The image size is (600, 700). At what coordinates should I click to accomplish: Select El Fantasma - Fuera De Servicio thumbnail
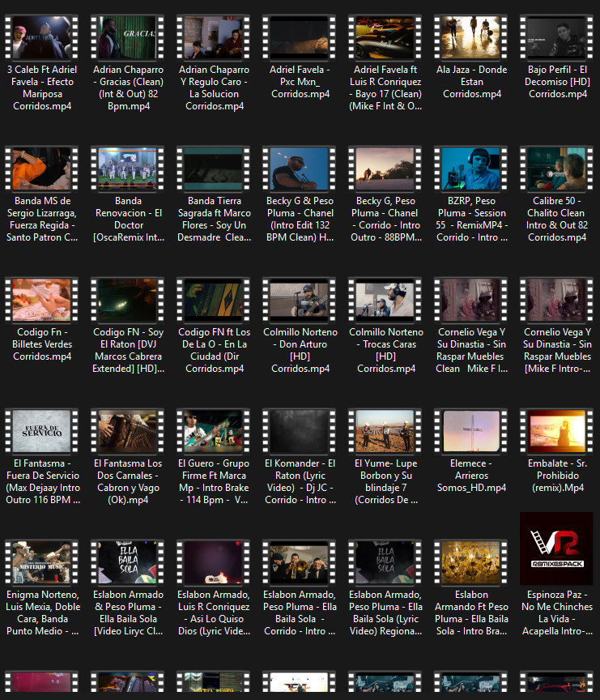tap(42, 431)
